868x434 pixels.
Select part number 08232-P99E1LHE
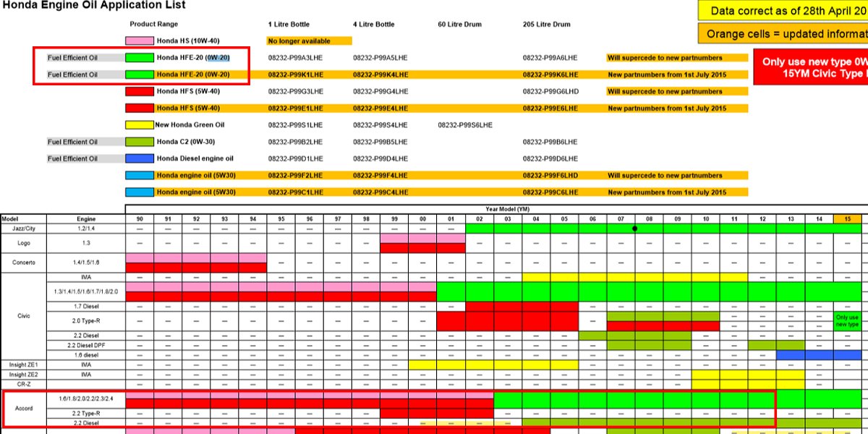(296, 109)
